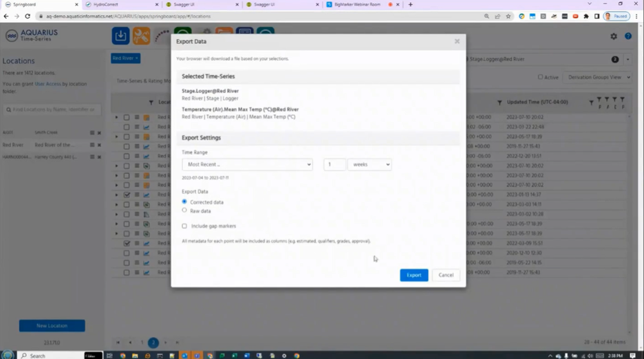This screenshot has width=644, height=359.
Task: Open the settings gear icon
Action: click(x=614, y=36)
